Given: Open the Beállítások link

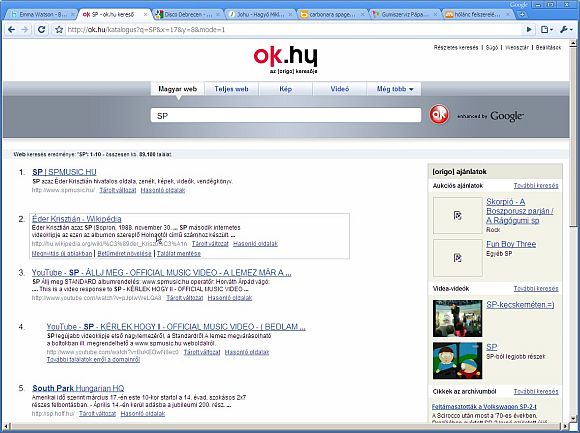Looking at the screenshot, I should click(549, 47).
